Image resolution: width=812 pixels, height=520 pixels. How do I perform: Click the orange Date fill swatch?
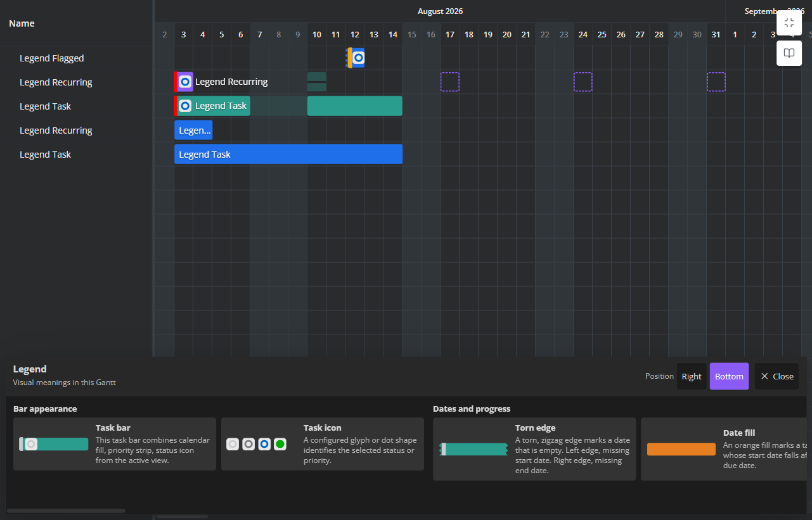click(x=681, y=449)
